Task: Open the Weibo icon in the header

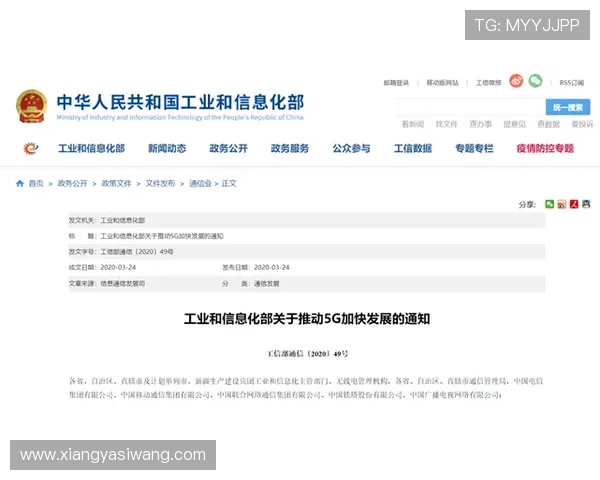Action: tap(516, 81)
